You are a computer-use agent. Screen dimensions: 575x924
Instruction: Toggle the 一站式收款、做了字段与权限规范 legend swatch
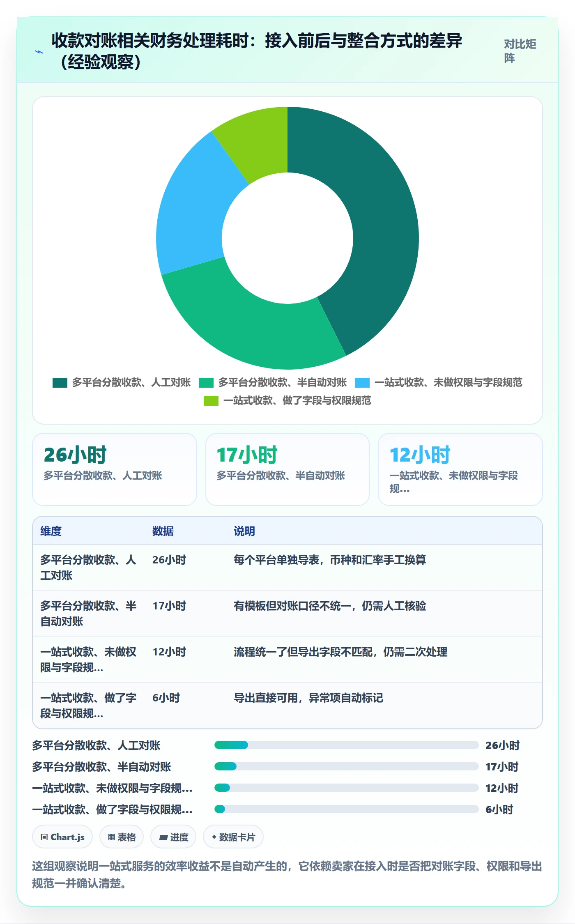pyautogui.click(x=211, y=401)
